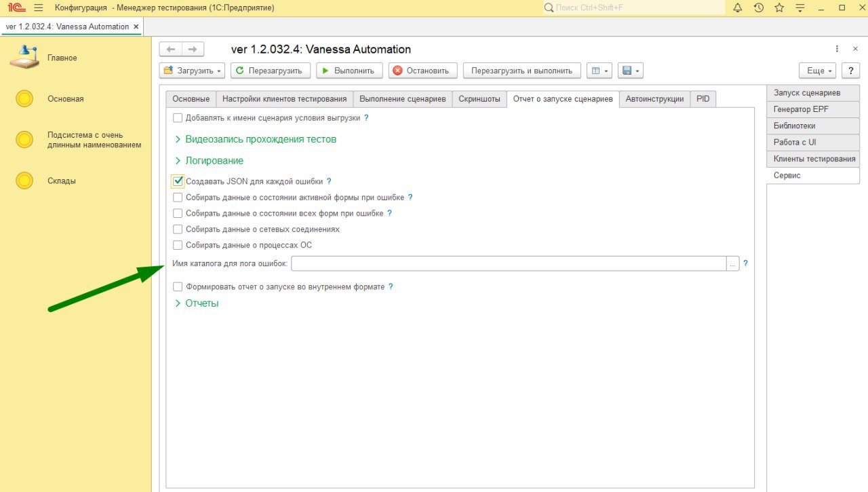Open Склады yellow circle icon
The height and width of the screenshot is (492, 868).
[24, 181]
